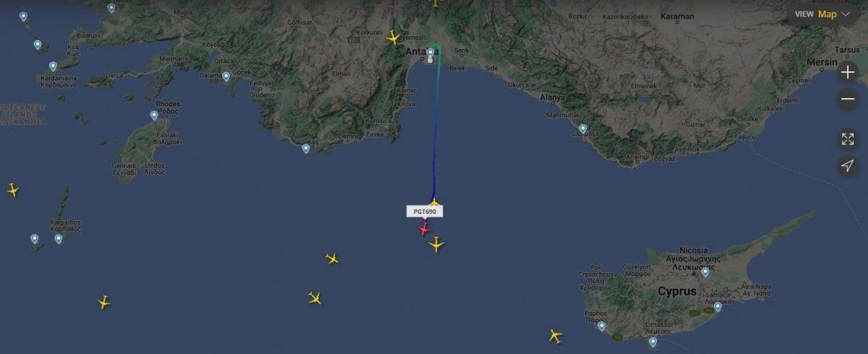Select the yellow aircraft near Korkuteli

click(393, 38)
